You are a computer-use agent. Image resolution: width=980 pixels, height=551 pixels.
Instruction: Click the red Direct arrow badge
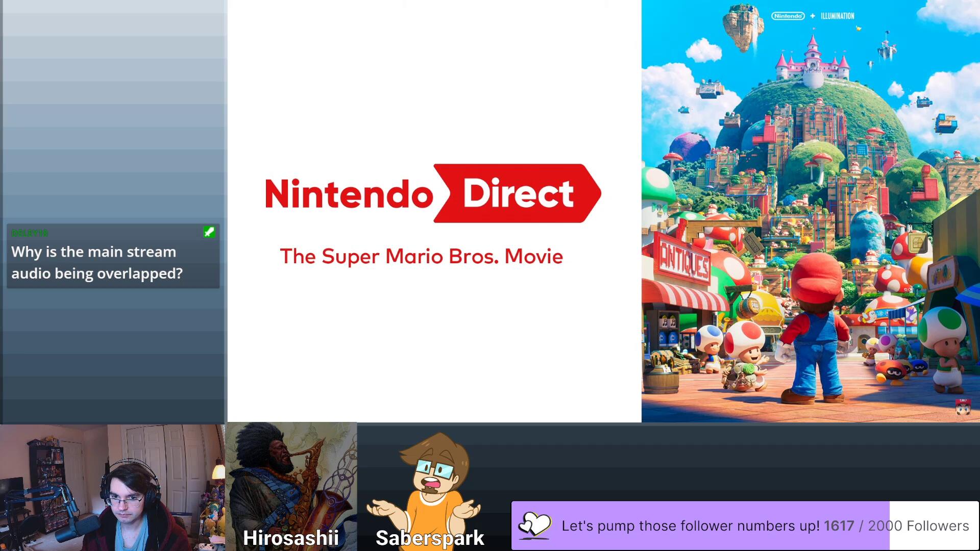[x=517, y=193]
